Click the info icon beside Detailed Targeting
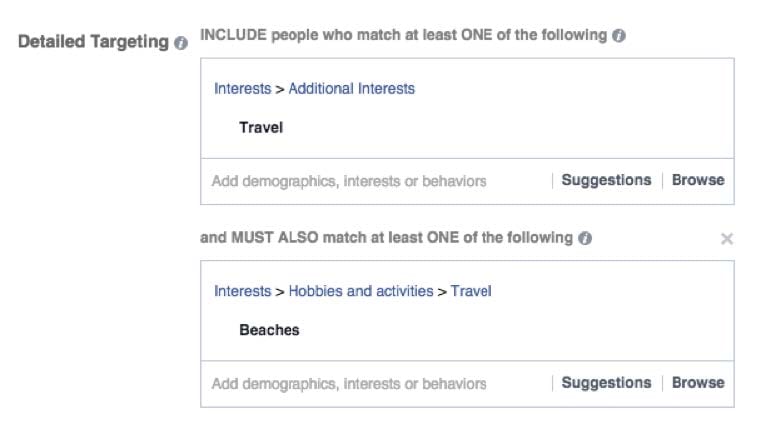This screenshot has height=424, width=776. 181,44
